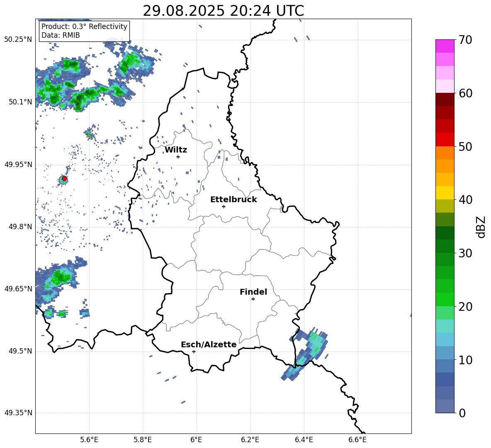This screenshot has width=491, height=448.
Task: Click the cross marker below Esch/Alzette
Action: 194,351
